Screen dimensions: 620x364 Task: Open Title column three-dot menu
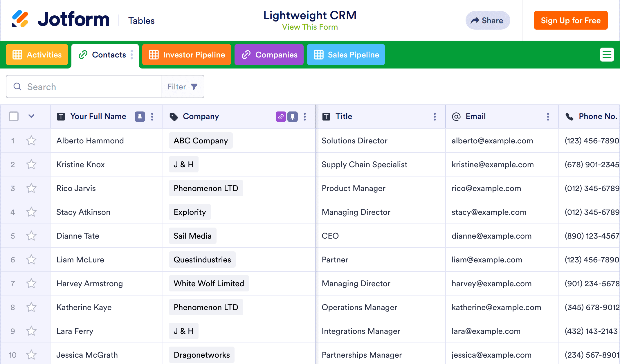435,117
